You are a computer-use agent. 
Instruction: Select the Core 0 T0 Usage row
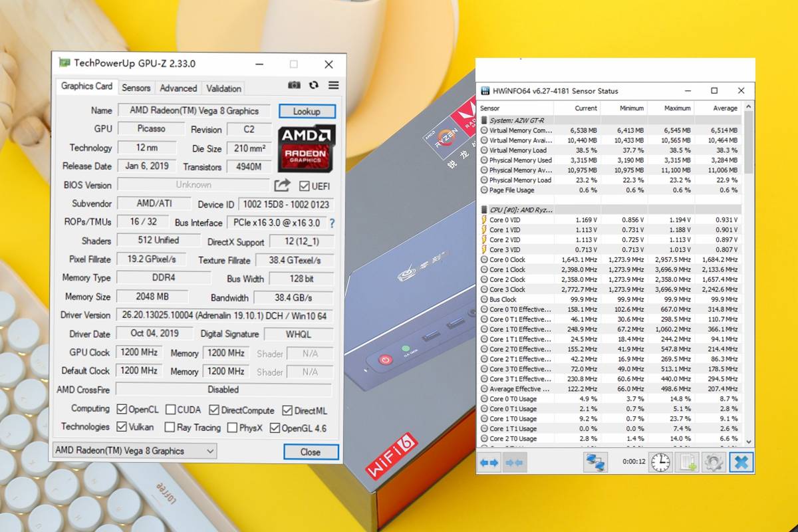click(610, 398)
